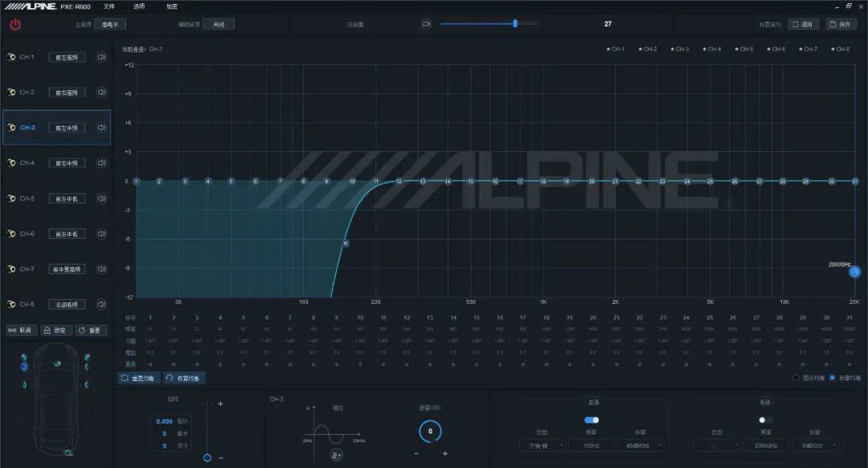Select the CH-3 channel row

57,127
